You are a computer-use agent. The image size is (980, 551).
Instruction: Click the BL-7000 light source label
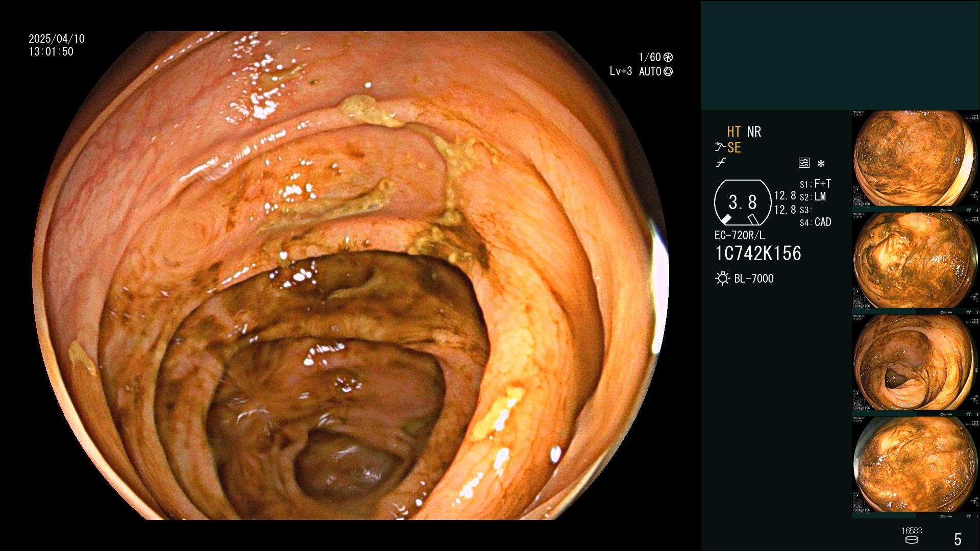(754, 279)
